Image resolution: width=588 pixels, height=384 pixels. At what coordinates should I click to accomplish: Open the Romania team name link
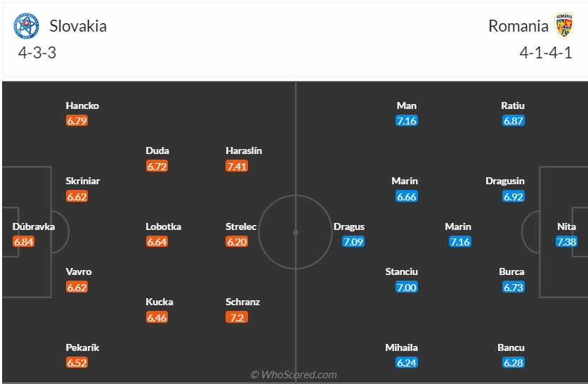point(518,26)
